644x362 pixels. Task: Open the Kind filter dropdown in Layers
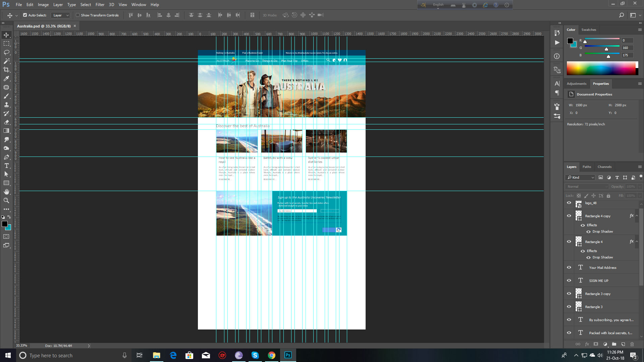click(x=580, y=178)
